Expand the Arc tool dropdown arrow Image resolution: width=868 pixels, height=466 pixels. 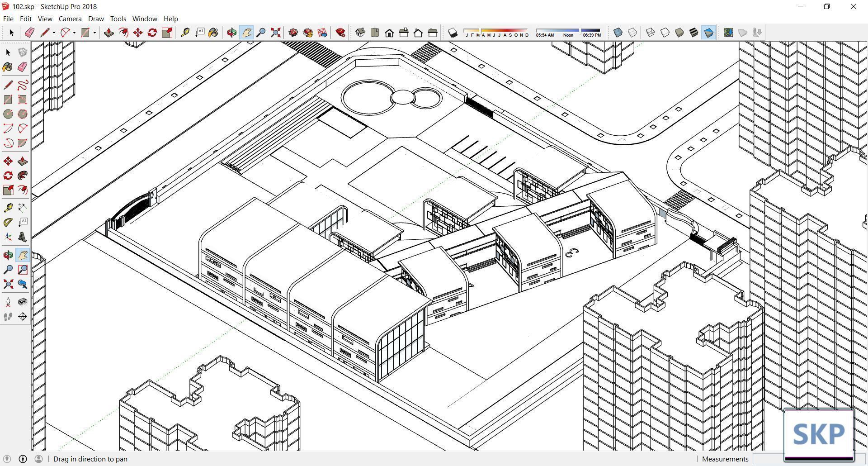coord(74,33)
